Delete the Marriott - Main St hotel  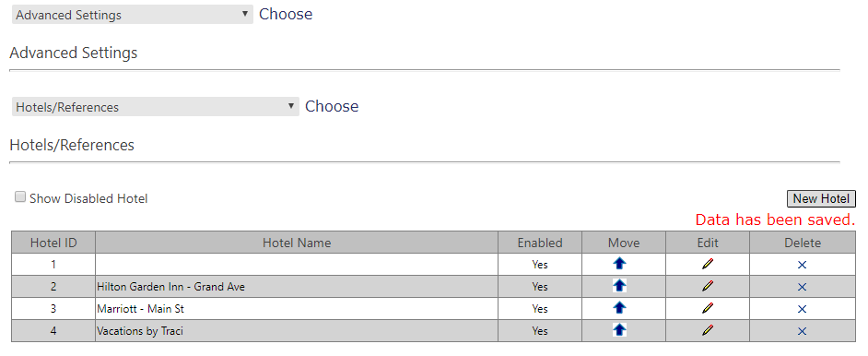802,309
